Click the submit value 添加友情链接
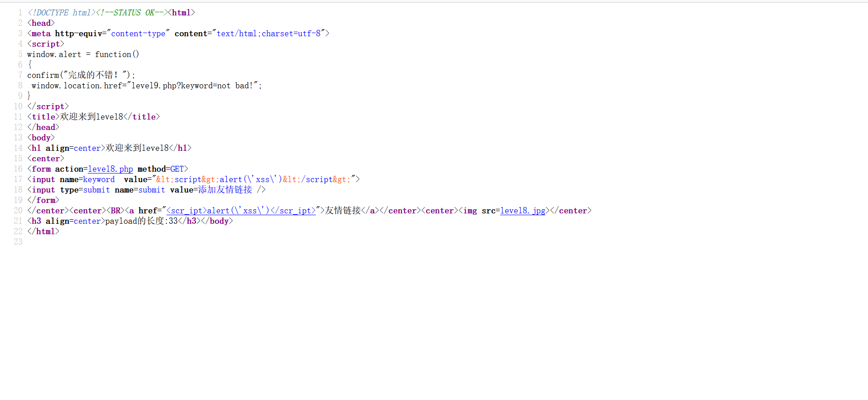The width and height of the screenshot is (868, 400). click(x=225, y=190)
